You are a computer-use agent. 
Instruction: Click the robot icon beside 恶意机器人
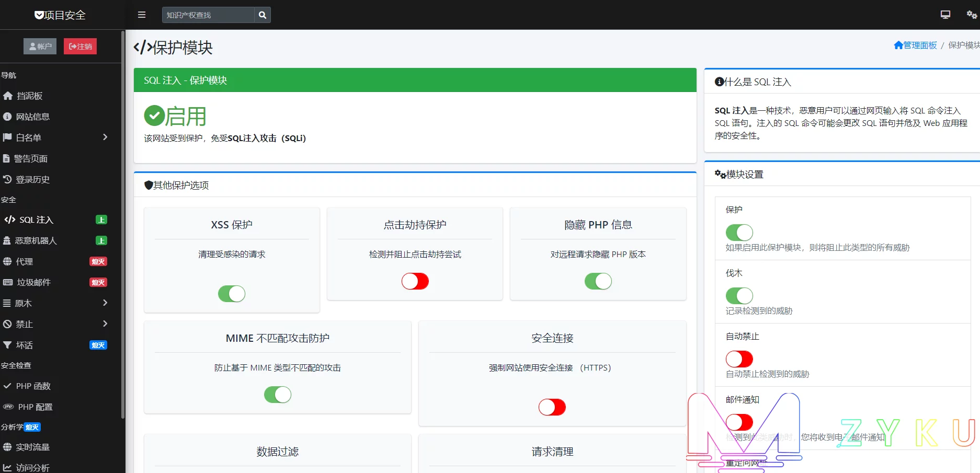pyautogui.click(x=7, y=241)
